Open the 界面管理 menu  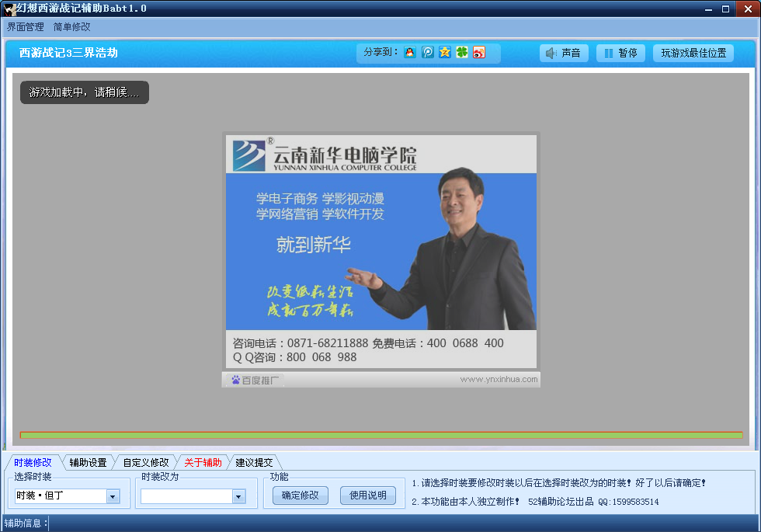pos(25,27)
